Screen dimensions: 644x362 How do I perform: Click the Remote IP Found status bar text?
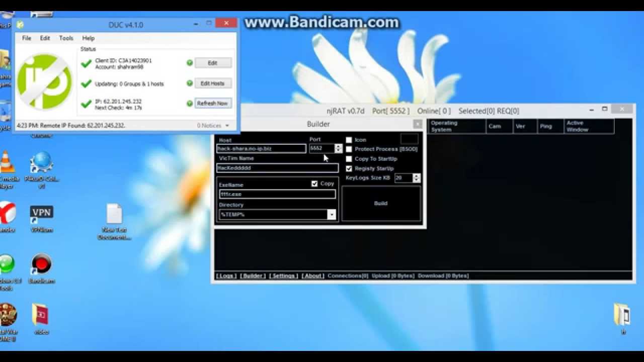tap(71, 125)
